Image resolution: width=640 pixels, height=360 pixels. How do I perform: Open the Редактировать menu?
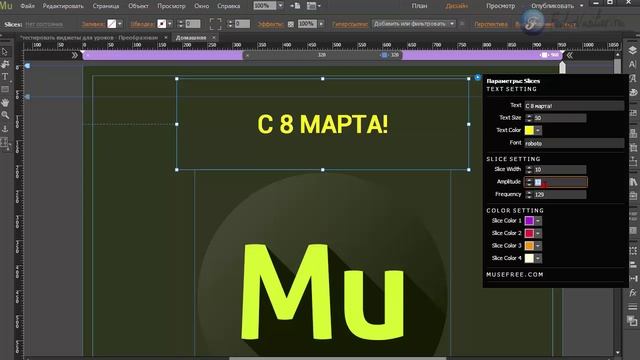coord(63,6)
